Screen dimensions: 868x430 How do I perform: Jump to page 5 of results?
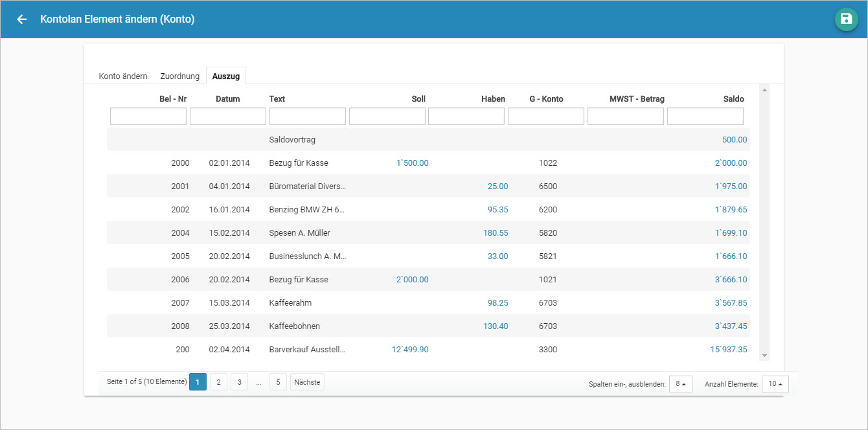(x=278, y=383)
